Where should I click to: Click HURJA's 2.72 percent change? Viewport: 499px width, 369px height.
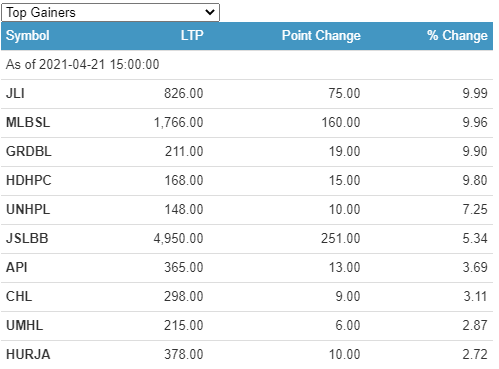click(x=475, y=355)
